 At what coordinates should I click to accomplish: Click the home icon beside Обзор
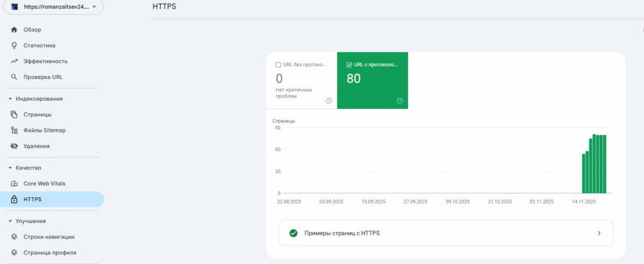coord(14,30)
